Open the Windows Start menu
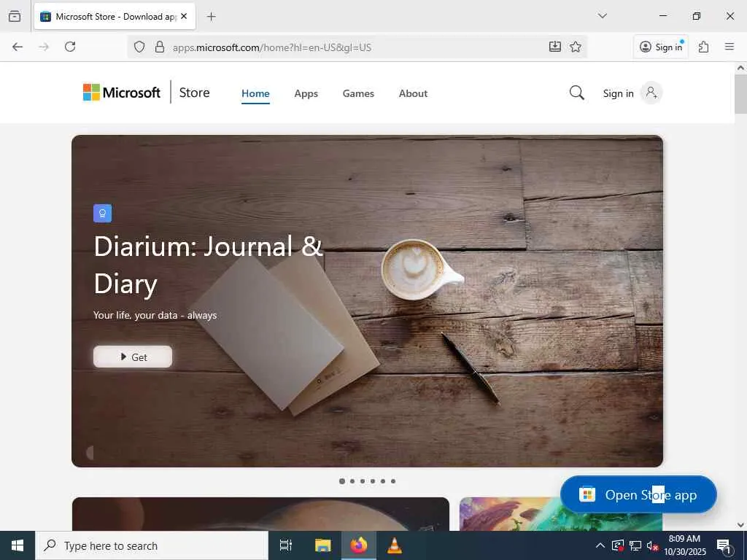The height and width of the screenshot is (560, 747). point(18,545)
